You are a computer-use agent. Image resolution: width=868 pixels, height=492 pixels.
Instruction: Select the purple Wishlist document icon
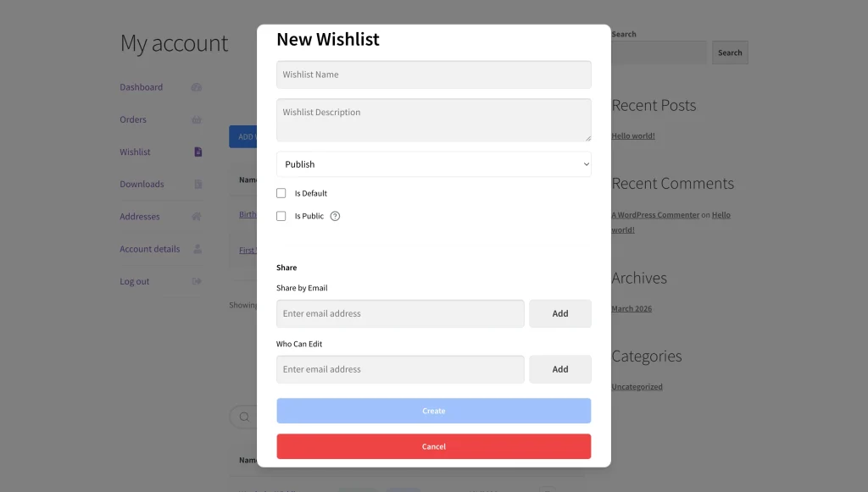[x=197, y=152]
